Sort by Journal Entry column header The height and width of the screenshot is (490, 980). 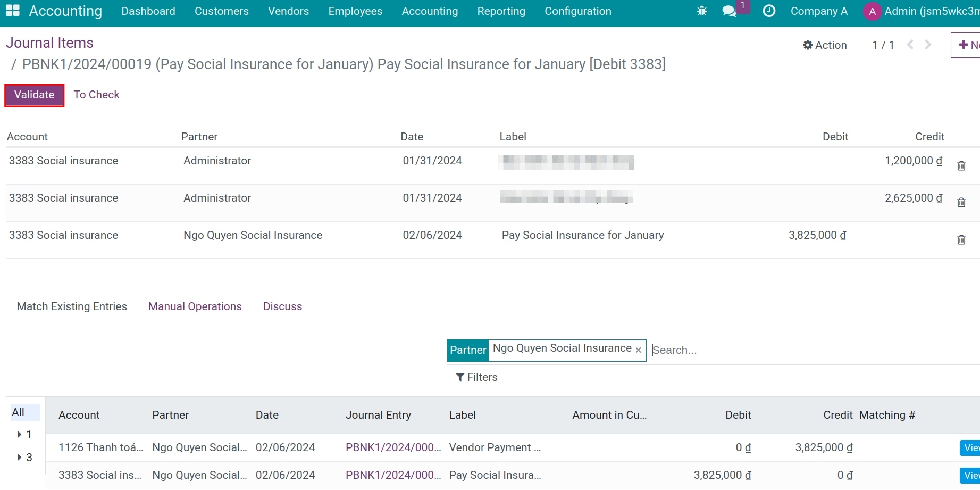[378, 415]
